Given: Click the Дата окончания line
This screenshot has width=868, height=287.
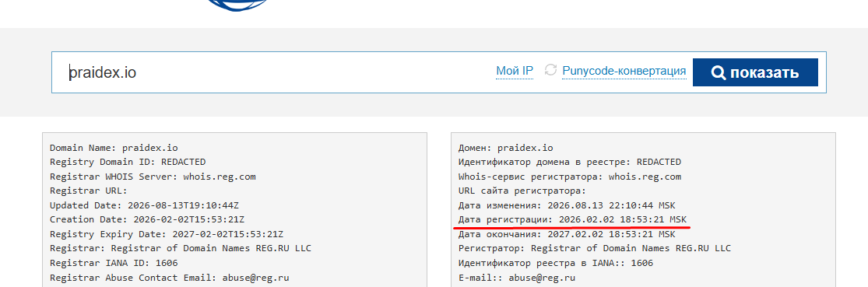Looking at the screenshot, I should tap(567, 234).
